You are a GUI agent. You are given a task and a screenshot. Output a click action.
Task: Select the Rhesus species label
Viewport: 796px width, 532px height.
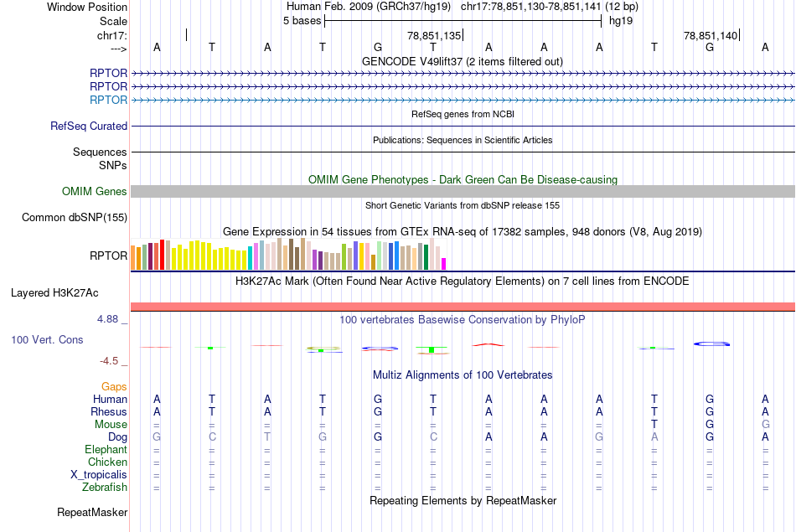click(109, 411)
